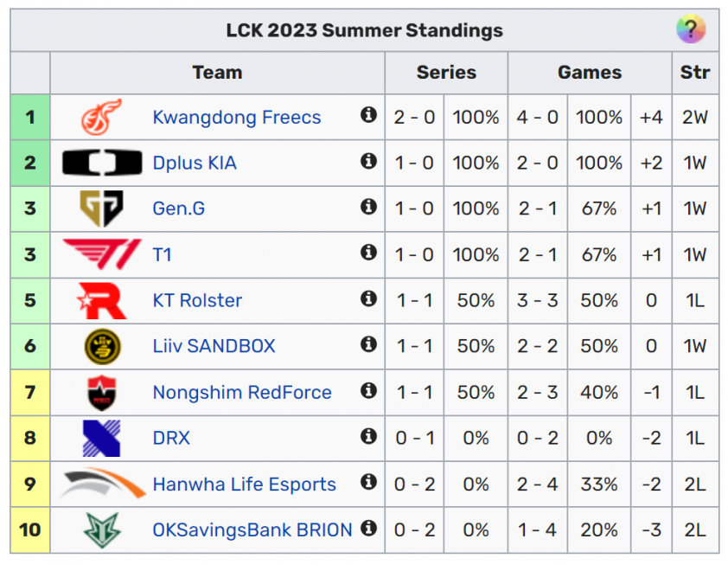Expand the info icon beside Nongshim RedForce
The image size is (728, 565).
[369, 392]
